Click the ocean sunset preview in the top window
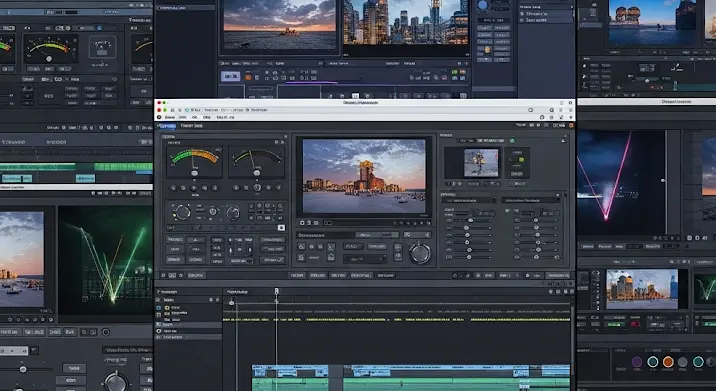This screenshot has width=716, height=391. [x=279, y=24]
